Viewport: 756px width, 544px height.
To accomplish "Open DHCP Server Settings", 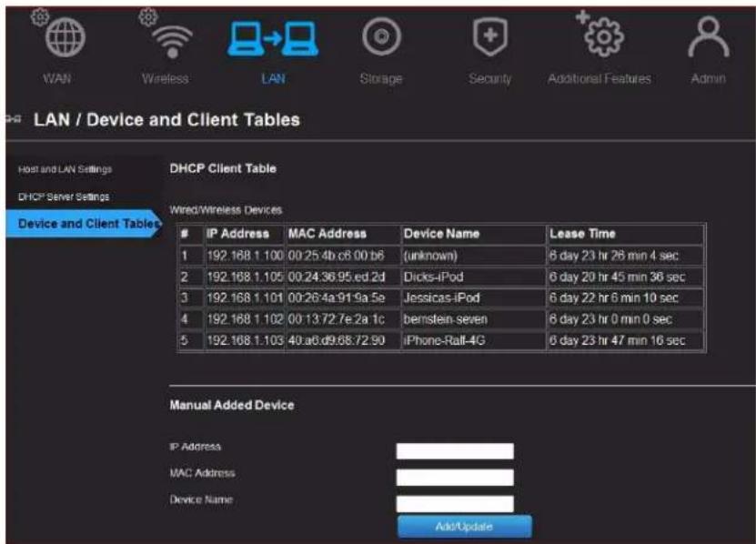I will [x=64, y=196].
